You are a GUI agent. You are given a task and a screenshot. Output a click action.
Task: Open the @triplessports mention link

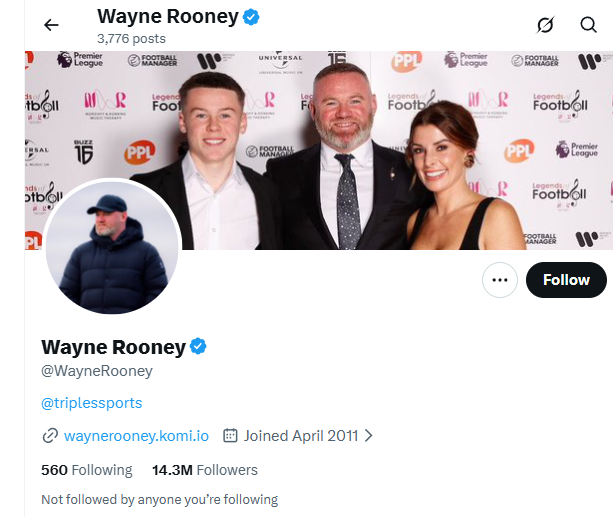pyautogui.click(x=92, y=403)
